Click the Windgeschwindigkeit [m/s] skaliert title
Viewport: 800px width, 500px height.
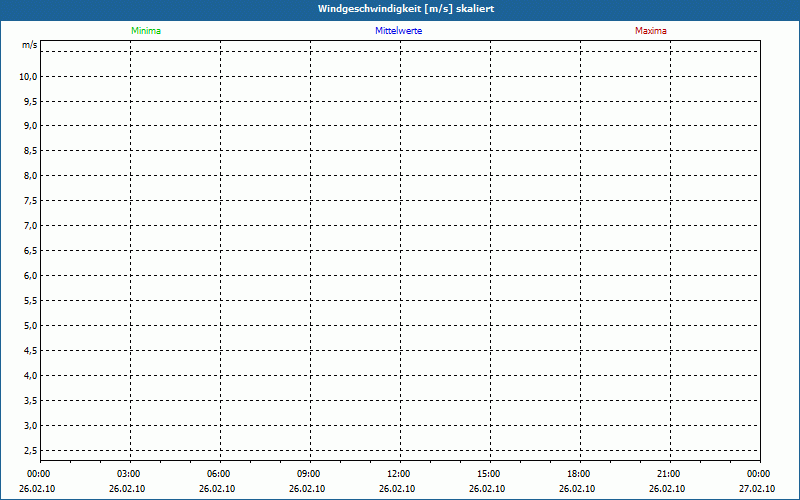[406, 9]
